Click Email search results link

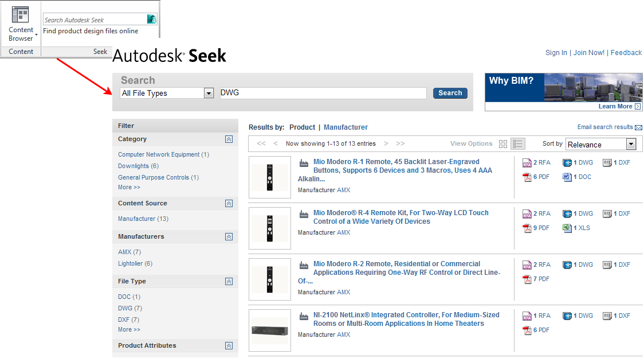[605, 127]
